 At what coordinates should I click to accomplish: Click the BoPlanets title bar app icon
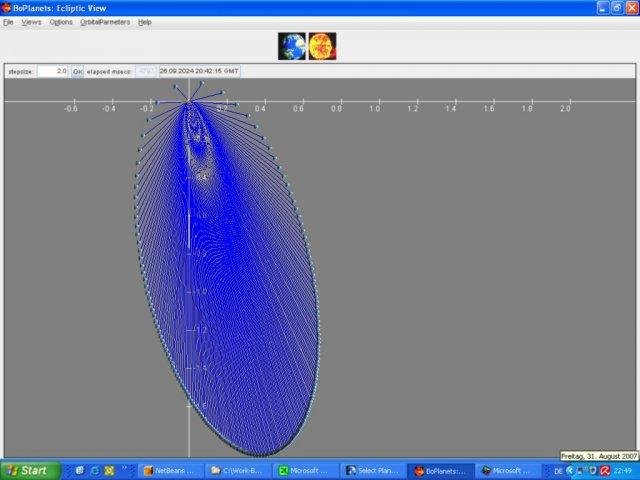coord(7,7)
